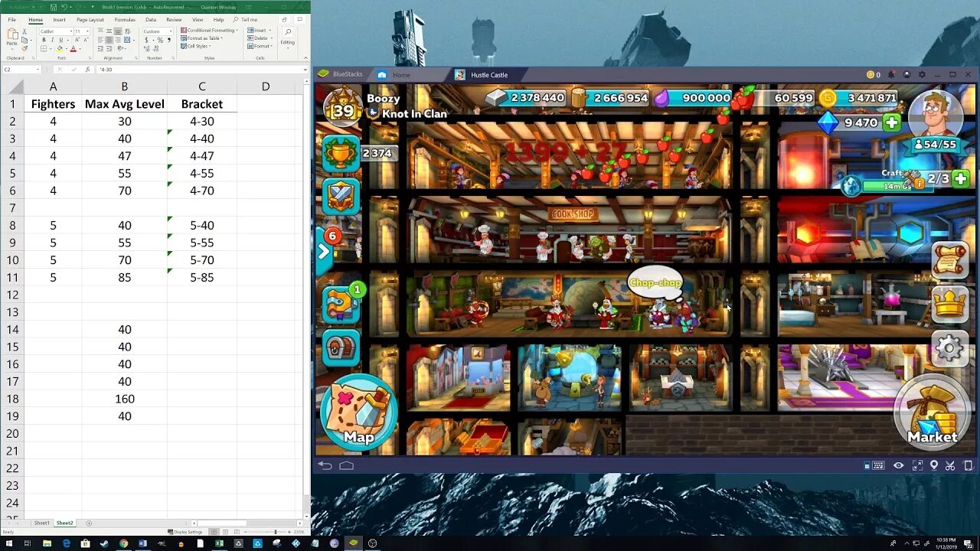Open the quest scroll icon
980x551 pixels.
pos(950,260)
